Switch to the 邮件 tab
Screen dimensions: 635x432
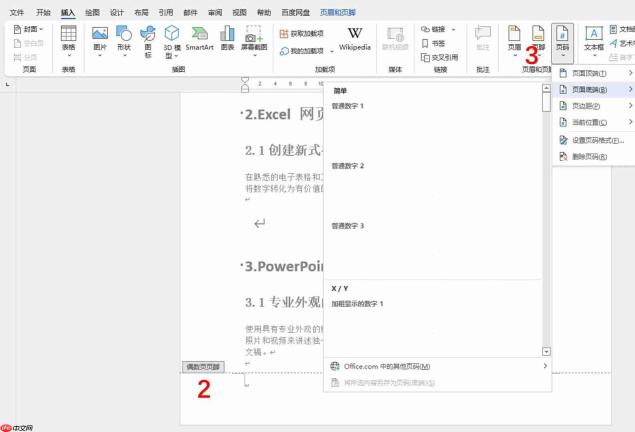[x=190, y=13]
